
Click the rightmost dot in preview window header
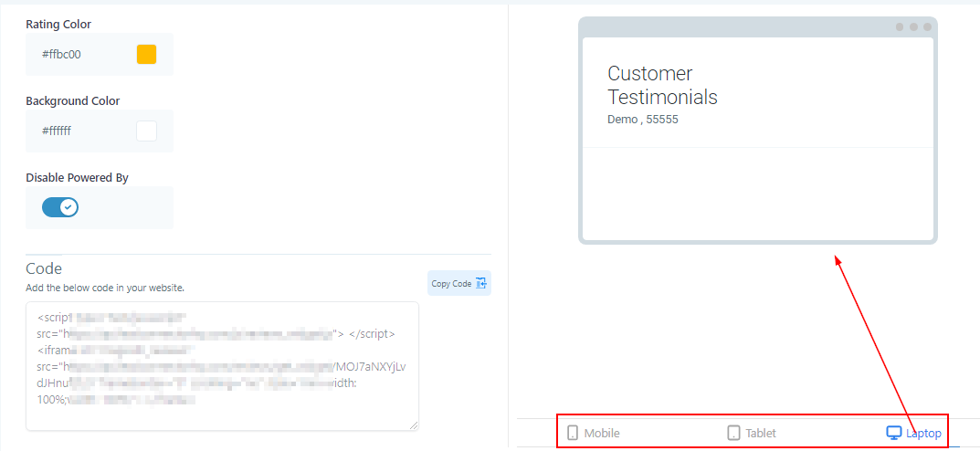(927, 27)
